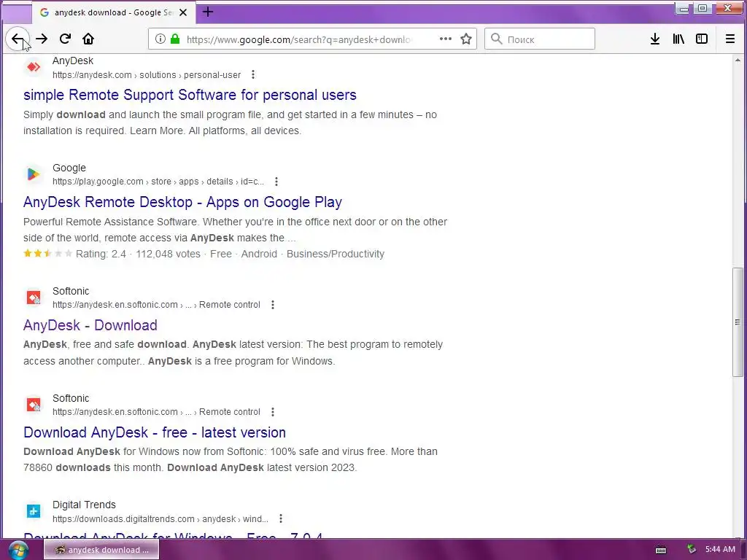Open the Library bookmarks icon
Viewport: 747px width, 560px height.
[678, 39]
